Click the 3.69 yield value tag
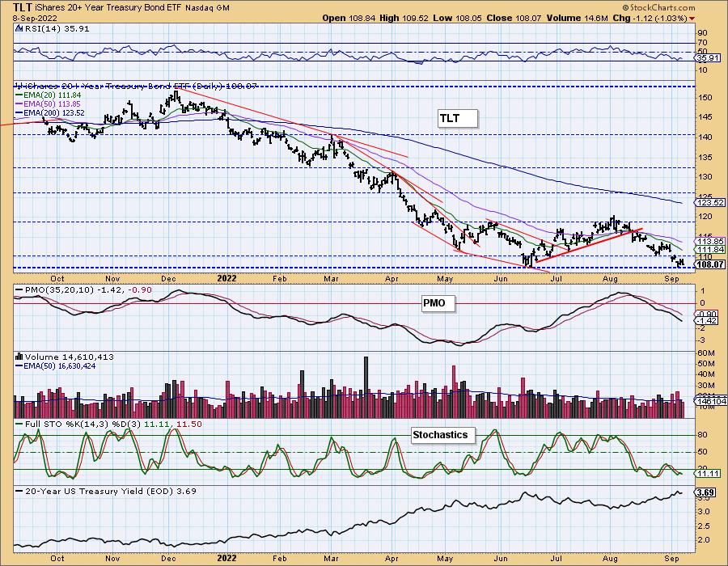 (705, 492)
